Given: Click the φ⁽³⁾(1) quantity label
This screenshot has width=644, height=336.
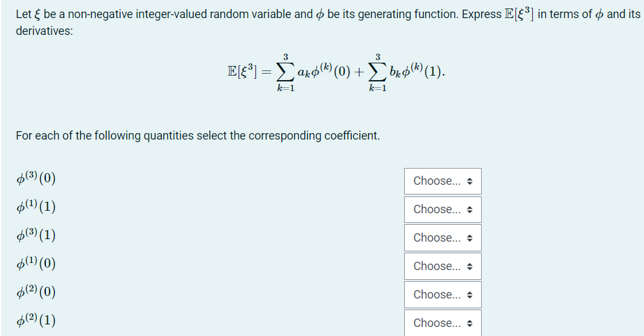Looking at the screenshot, I should (36, 235).
